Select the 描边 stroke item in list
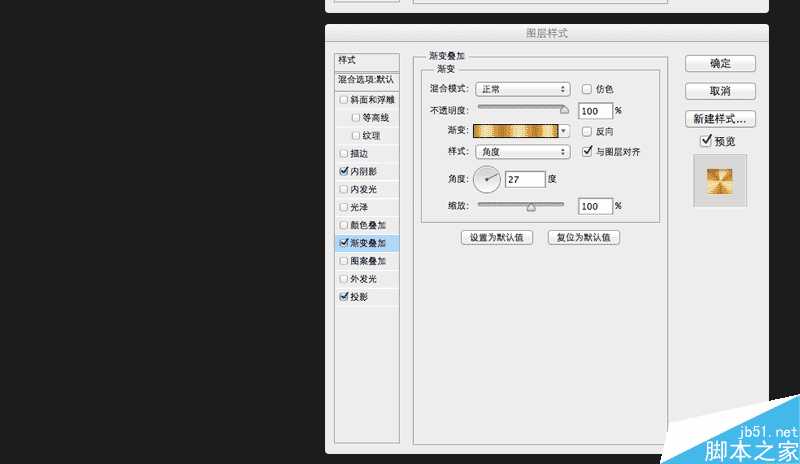 [x=360, y=154]
